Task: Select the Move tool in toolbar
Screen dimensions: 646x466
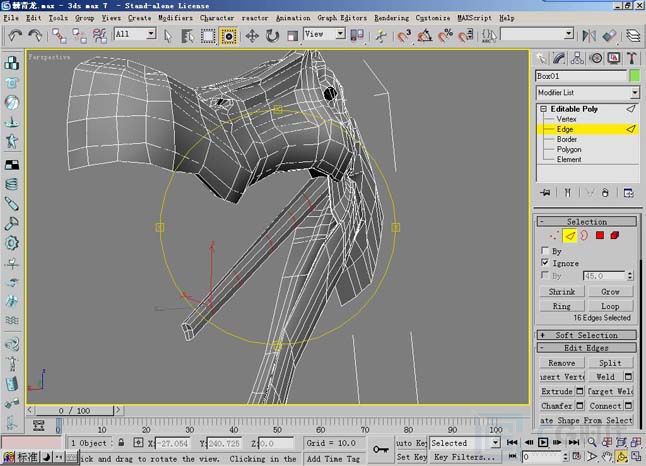Action: tap(250, 35)
